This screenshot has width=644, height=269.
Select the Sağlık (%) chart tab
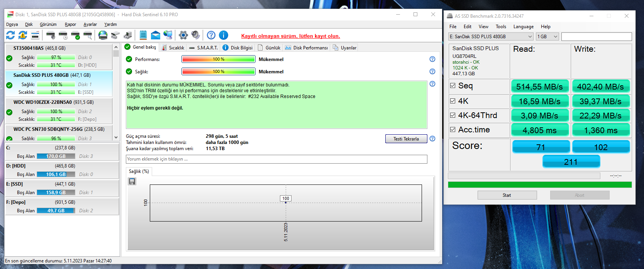click(139, 171)
